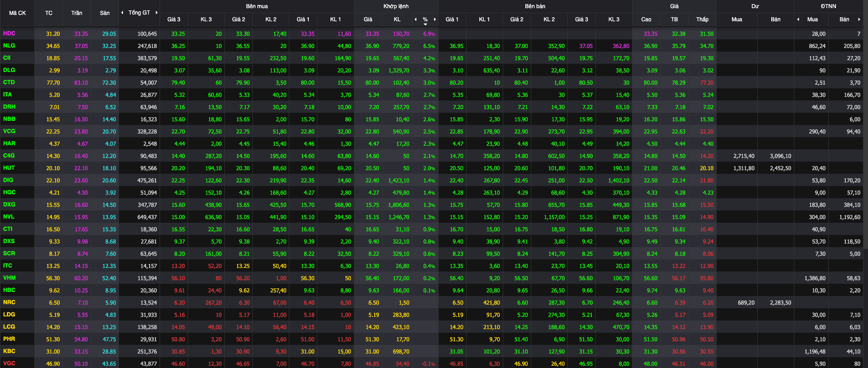This screenshot has height=368, width=868.
Task: Select the HUT ticker
Action: point(9,168)
